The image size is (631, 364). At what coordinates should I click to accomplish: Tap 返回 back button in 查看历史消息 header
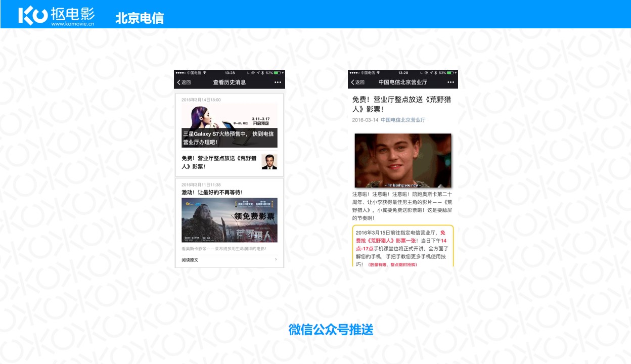point(184,82)
